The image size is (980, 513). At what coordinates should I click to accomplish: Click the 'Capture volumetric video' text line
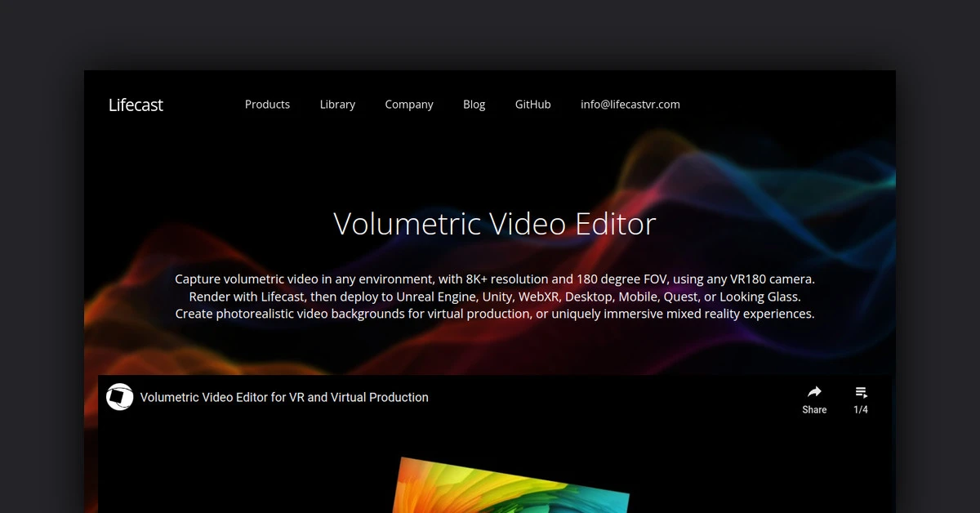point(494,279)
